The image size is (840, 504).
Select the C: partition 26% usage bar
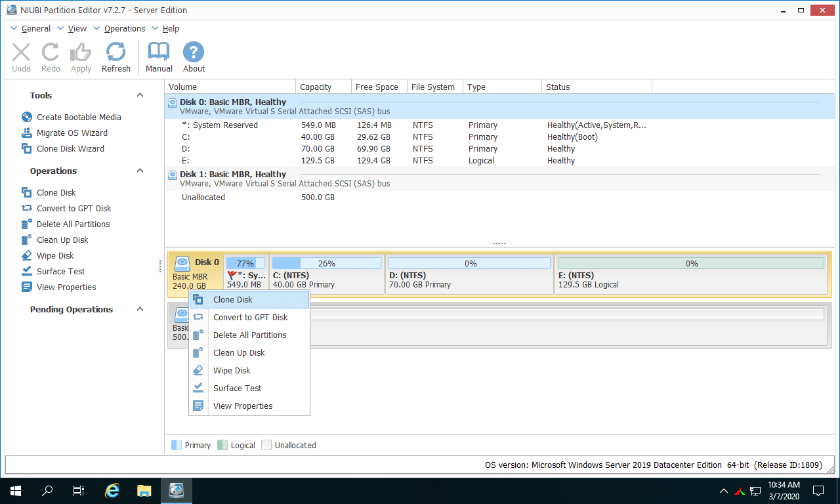click(326, 263)
